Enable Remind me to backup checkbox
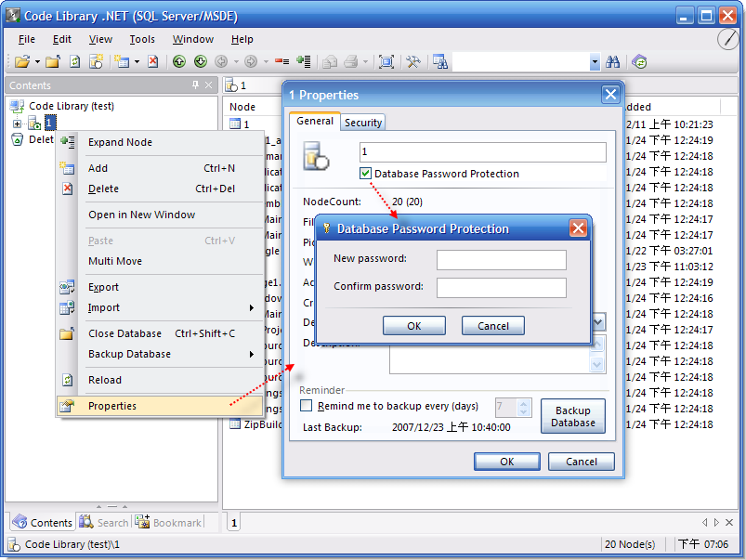 (x=307, y=405)
